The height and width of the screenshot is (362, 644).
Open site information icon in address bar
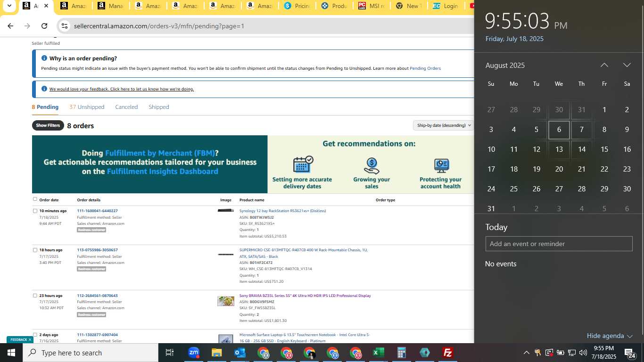tap(65, 26)
